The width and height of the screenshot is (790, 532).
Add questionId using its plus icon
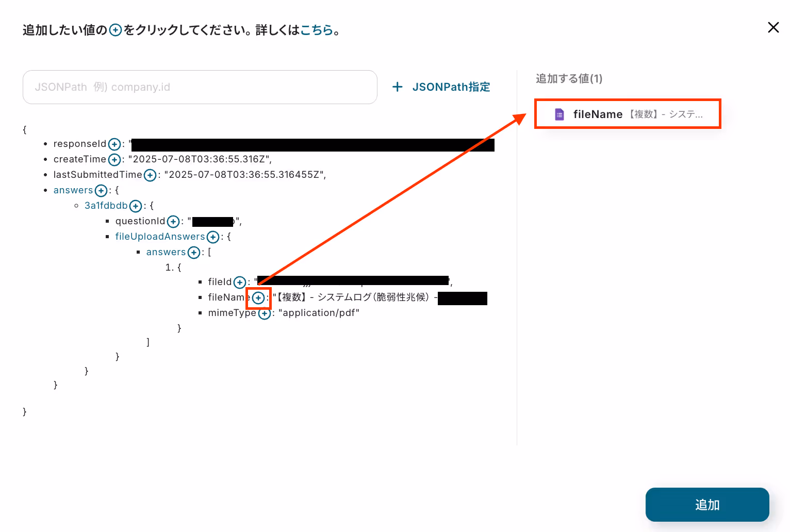[173, 222]
